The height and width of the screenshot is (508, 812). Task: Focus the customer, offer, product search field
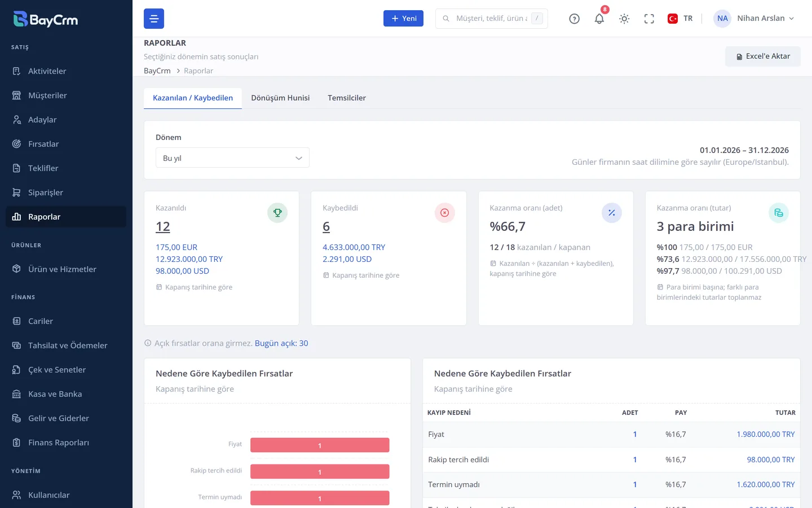pos(492,19)
